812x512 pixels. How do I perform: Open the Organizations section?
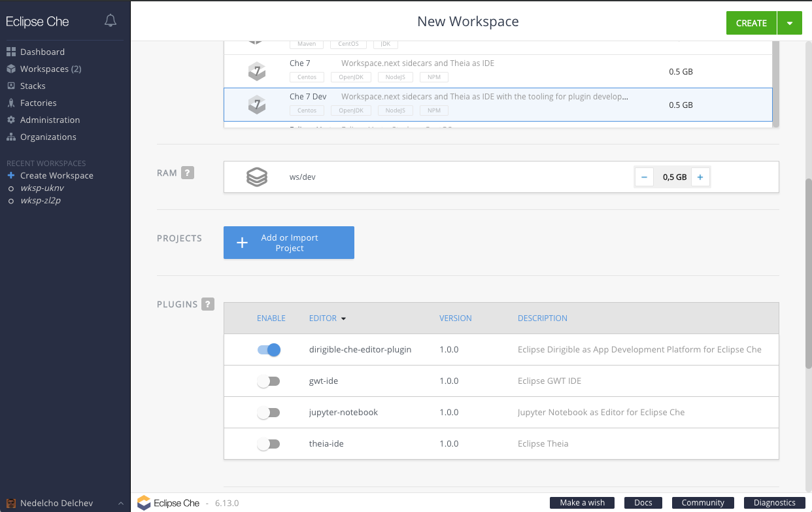click(48, 137)
